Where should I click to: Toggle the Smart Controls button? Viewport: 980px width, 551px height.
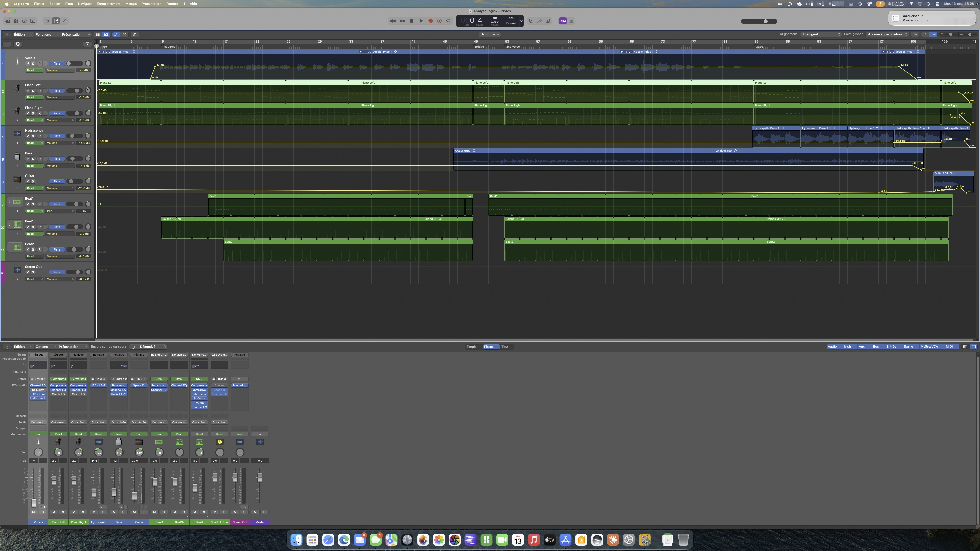(x=47, y=21)
